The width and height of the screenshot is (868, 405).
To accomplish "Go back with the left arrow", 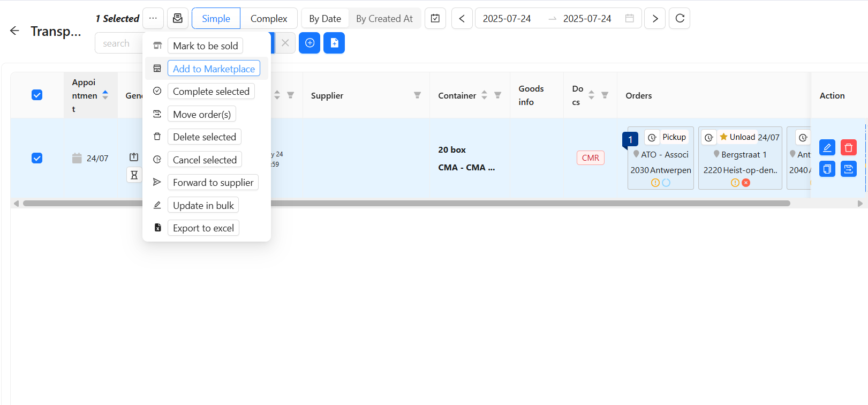I will pyautogui.click(x=14, y=31).
